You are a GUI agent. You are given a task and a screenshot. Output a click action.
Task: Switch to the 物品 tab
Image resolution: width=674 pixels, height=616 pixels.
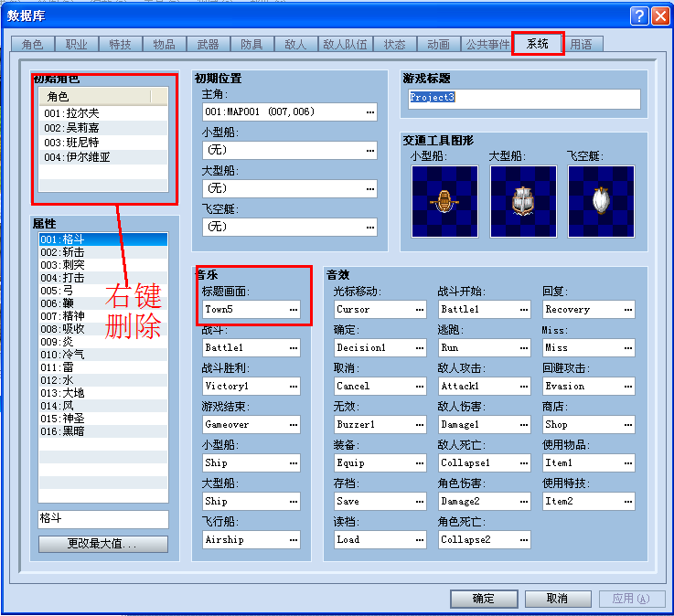165,44
